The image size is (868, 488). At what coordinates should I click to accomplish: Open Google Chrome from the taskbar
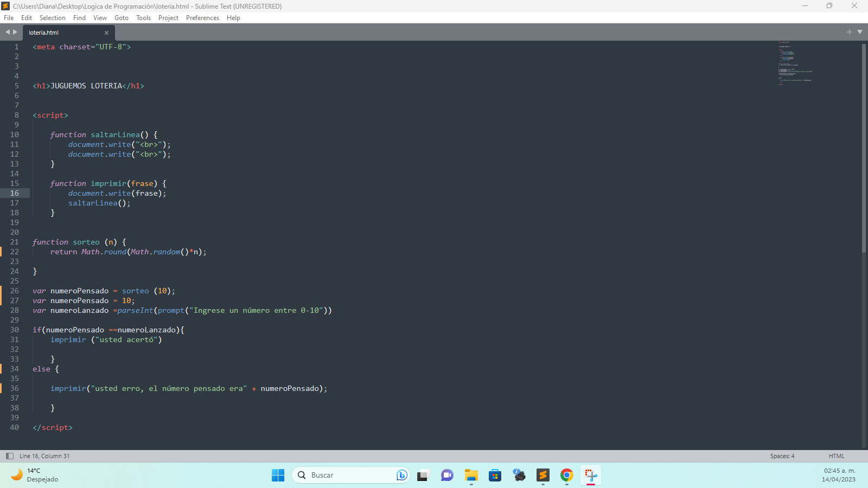point(567,476)
